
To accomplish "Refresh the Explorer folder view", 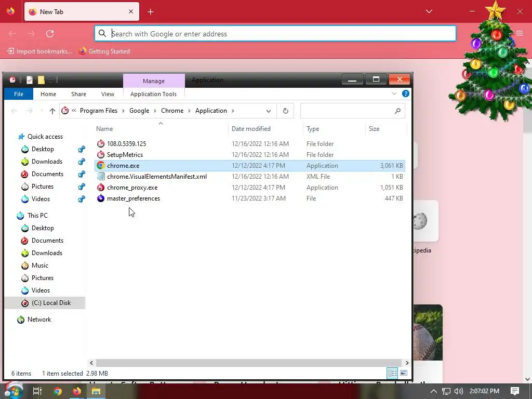I will (x=286, y=111).
